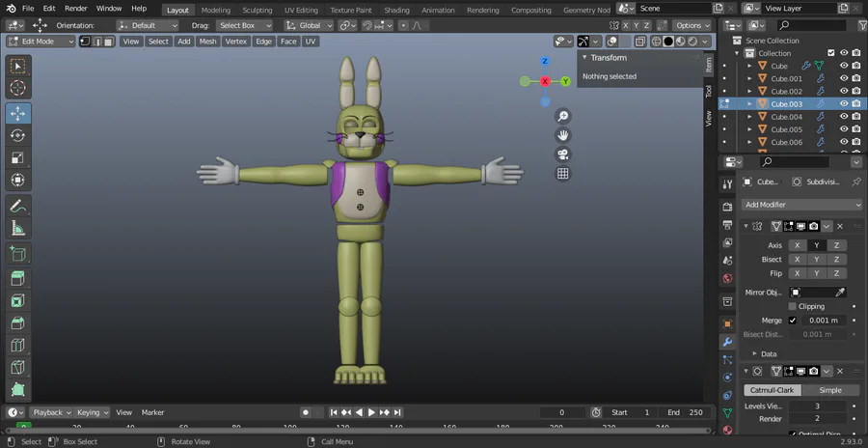Switch to the Sculpting workspace tab
The image size is (868, 448).
point(257,10)
